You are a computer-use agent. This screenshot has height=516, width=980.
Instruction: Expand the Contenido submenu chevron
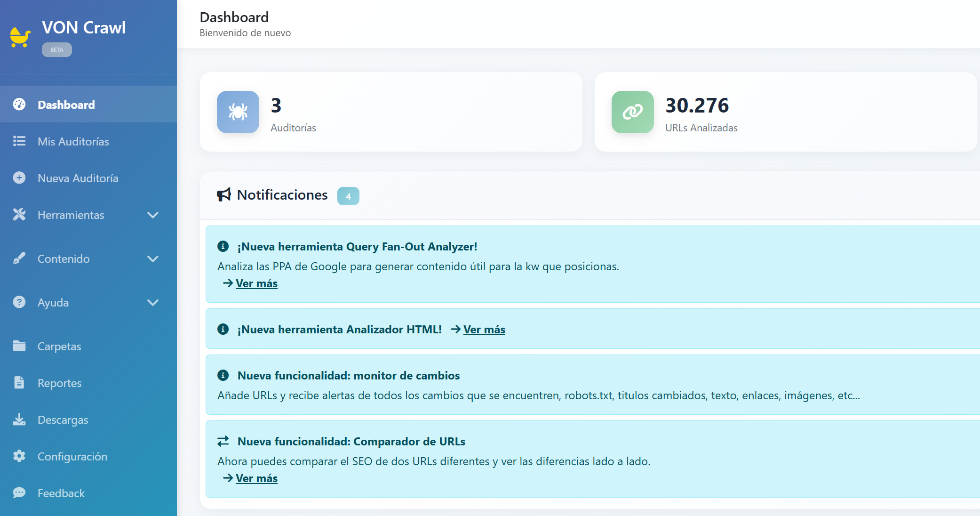(152, 259)
